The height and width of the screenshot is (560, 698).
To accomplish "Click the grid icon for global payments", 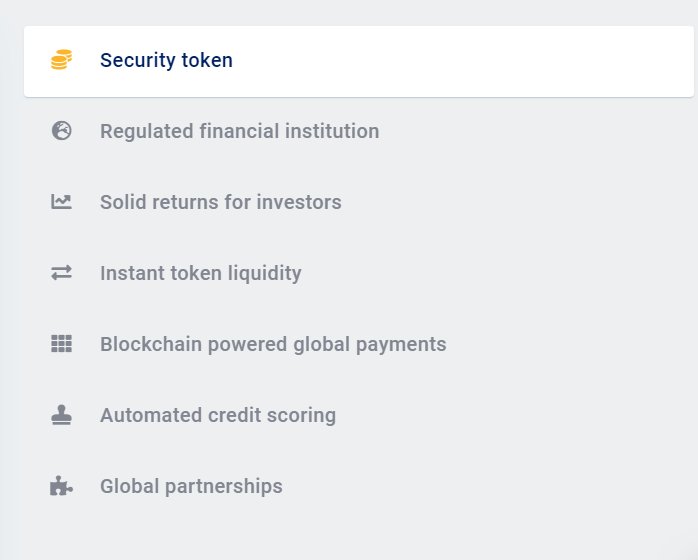I will pyautogui.click(x=62, y=344).
